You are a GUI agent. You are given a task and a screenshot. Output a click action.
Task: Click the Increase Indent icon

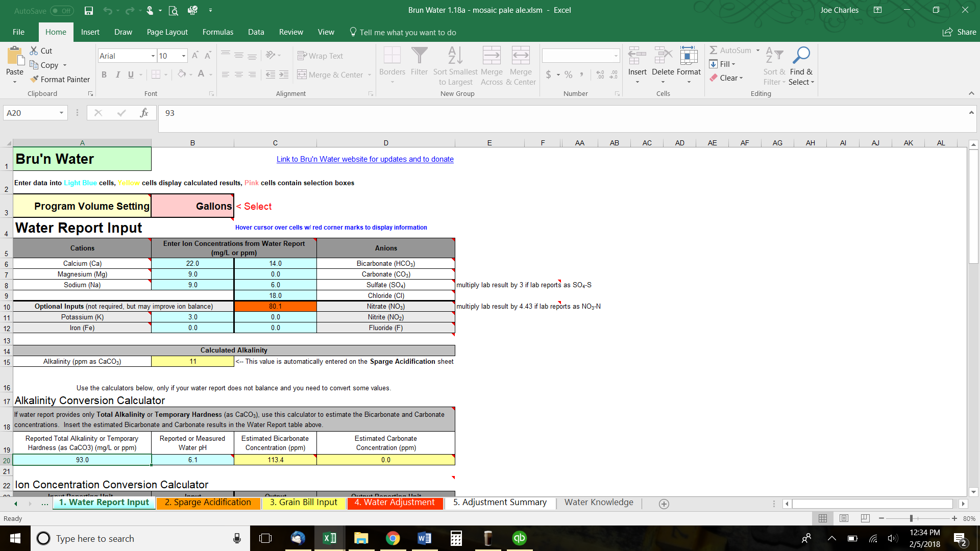(x=284, y=74)
